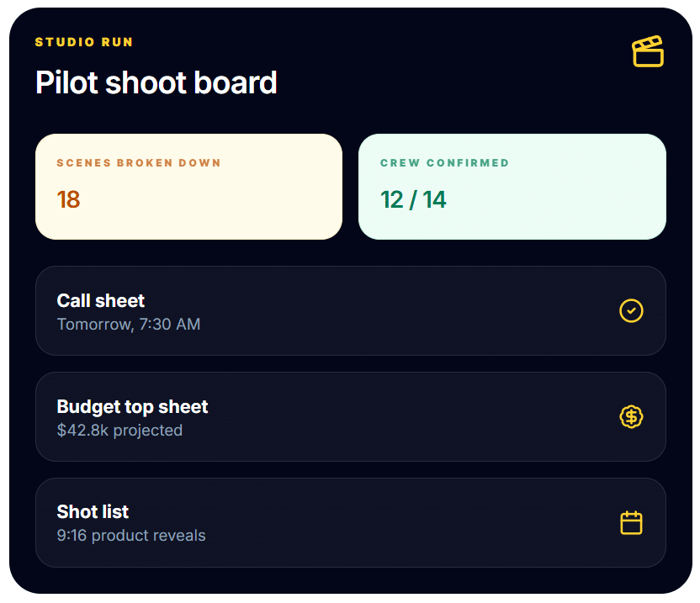This screenshot has height=603, width=700.
Task: Click the Shot list heading text
Action: (x=93, y=512)
